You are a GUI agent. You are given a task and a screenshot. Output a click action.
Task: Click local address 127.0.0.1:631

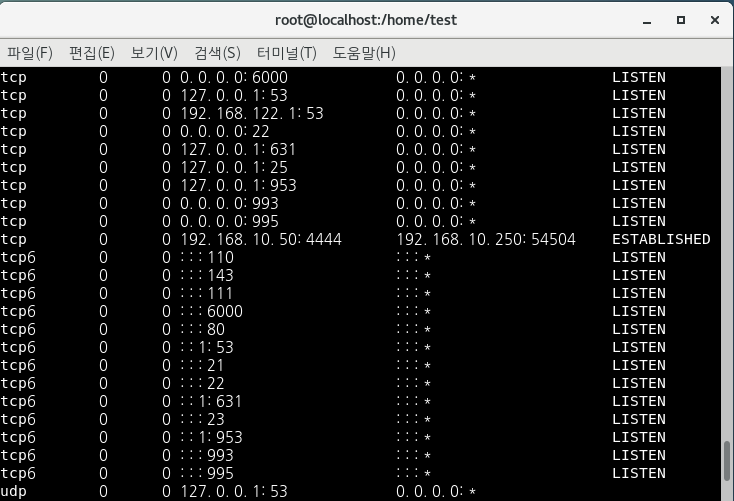point(238,149)
